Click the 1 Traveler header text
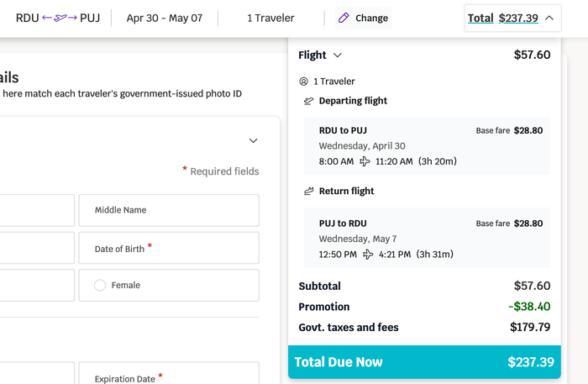 270,18
